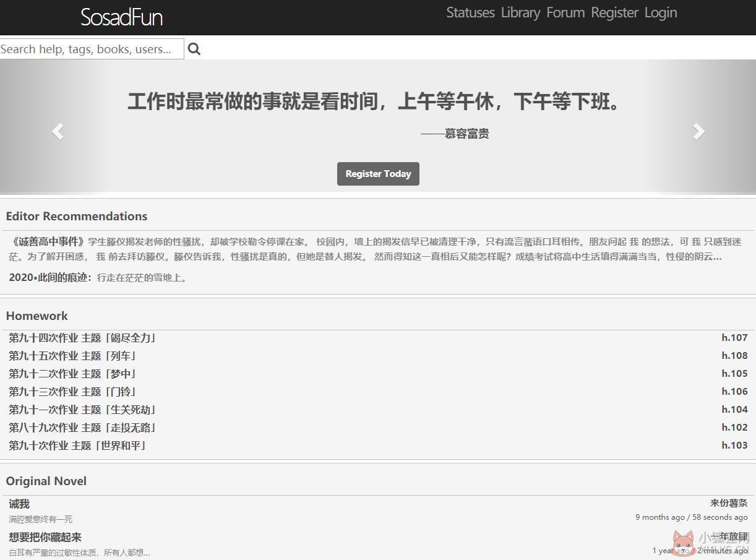Image resolution: width=756 pixels, height=560 pixels.
Task: Open the Library menu item
Action: [x=520, y=12]
